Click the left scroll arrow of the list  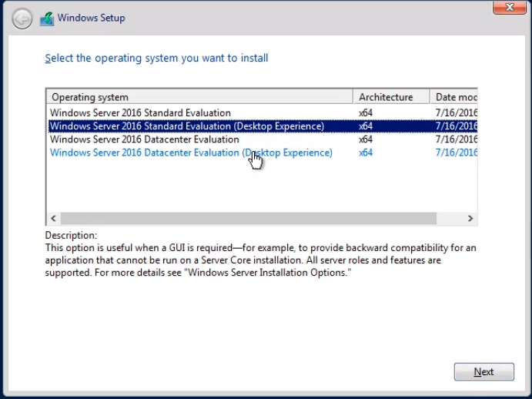tap(53, 219)
